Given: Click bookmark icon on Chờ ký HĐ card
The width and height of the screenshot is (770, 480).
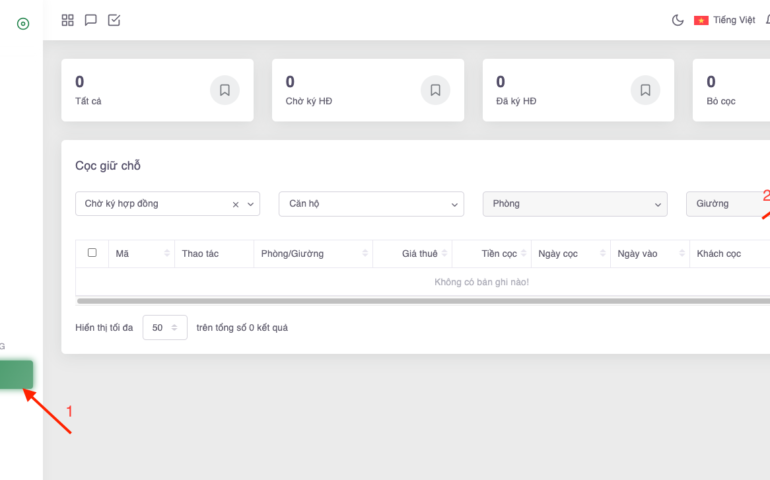Looking at the screenshot, I should (x=435, y=90).
